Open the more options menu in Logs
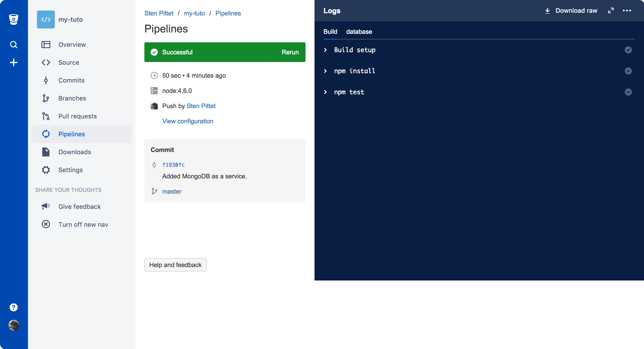Screen dimensions: 644x349 pyautogui.click(x=627, y=11)
